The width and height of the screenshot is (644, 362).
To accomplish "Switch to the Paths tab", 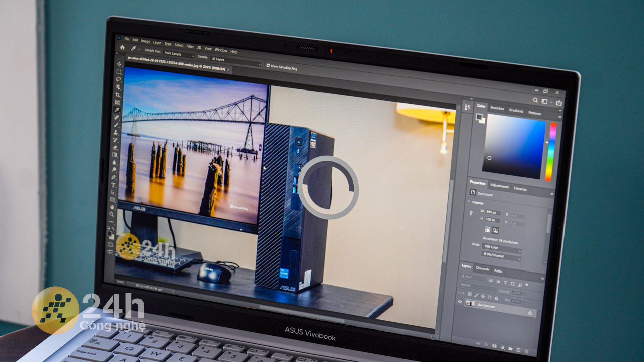I will (498, 271).
